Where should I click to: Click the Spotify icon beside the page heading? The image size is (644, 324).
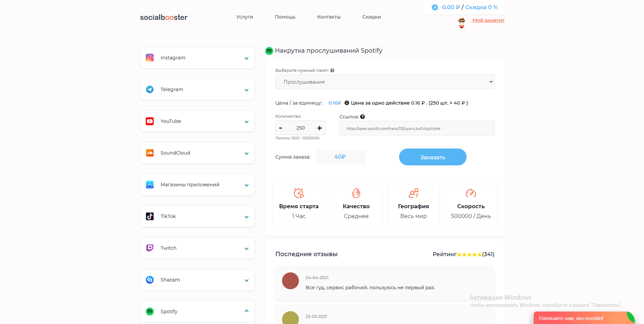pyautogui.click(x=269, y=51)
